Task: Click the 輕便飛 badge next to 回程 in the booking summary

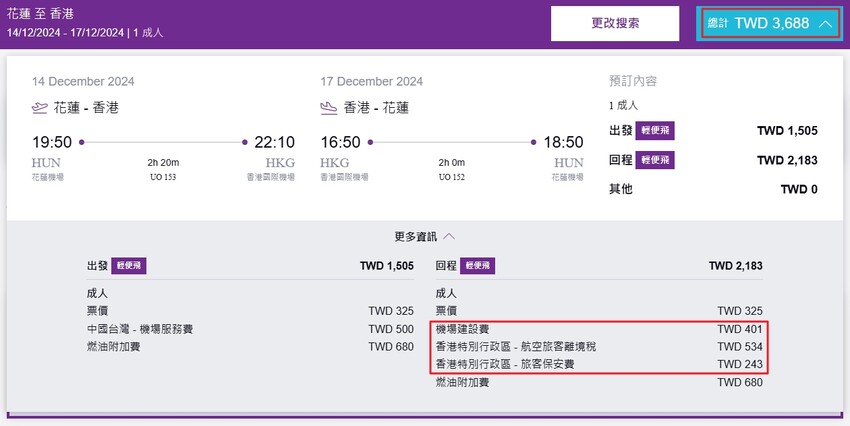Action: click(x=656, y=160)
